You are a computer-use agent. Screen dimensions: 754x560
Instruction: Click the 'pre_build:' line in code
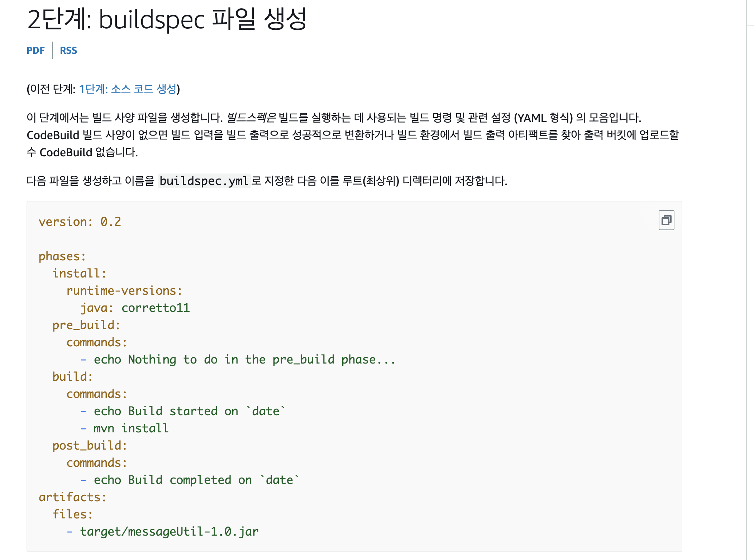point(86,325)
